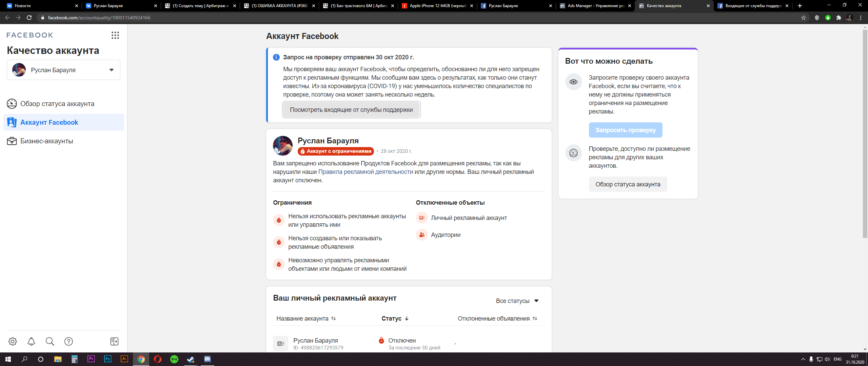Open Discord from the taskbar
Image resolution: width=868 pixels, height=366 pixels.
click(208, 359)
